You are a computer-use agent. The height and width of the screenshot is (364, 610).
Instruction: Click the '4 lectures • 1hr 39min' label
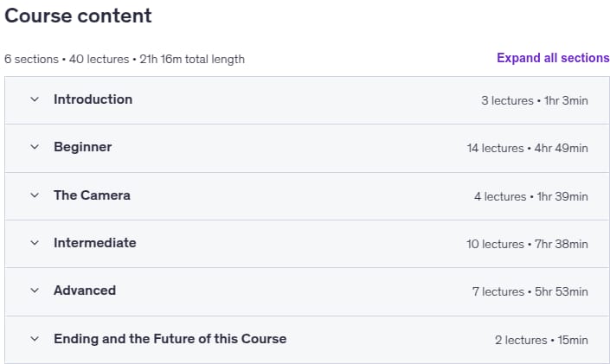[531, 196]
